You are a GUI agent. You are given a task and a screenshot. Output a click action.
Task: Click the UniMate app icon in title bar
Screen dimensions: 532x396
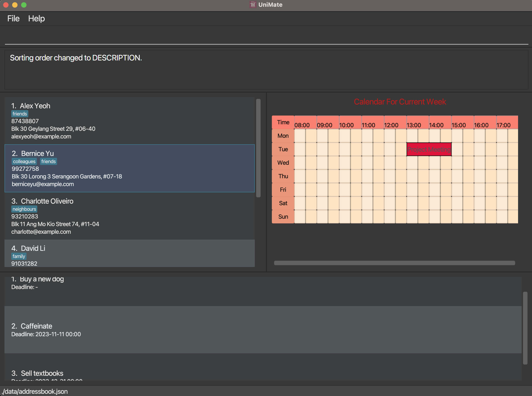click(253, 4)
